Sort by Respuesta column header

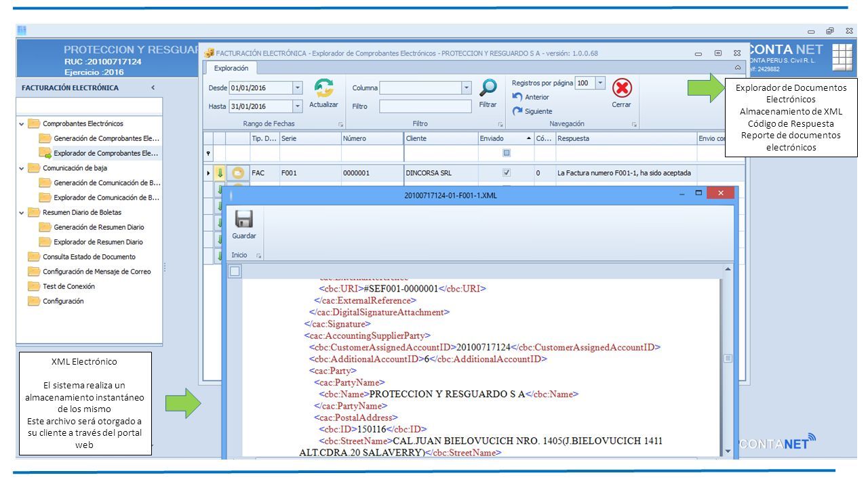[x=625, y=138]
